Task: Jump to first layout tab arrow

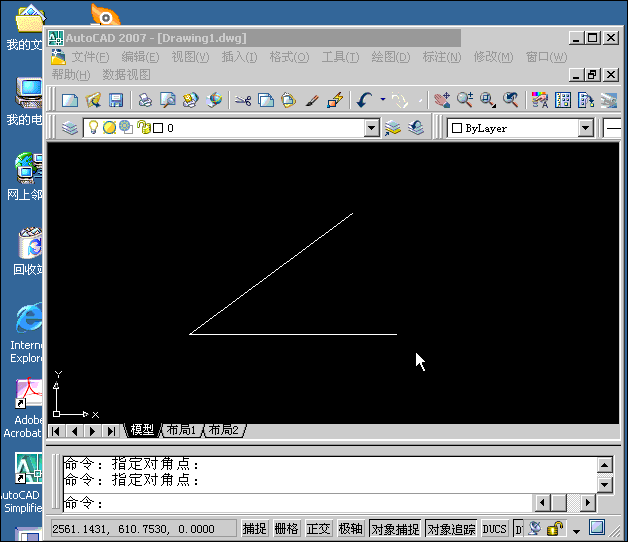Action: pos(56,431)
